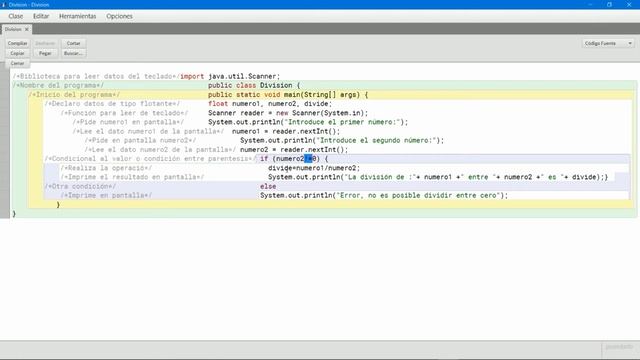Open the Código Fuente view dropdown
The height and width of the screenshot is (360, 640).
(608, 43)
